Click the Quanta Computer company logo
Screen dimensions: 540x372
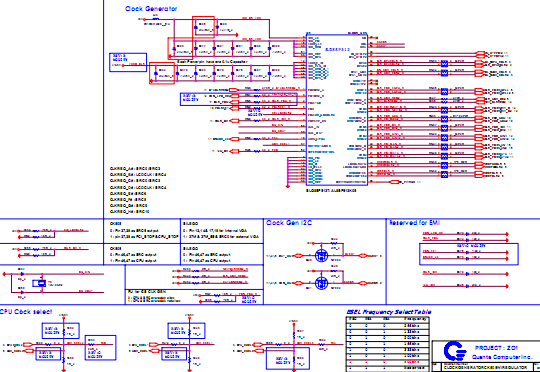(x=455, y=351)
